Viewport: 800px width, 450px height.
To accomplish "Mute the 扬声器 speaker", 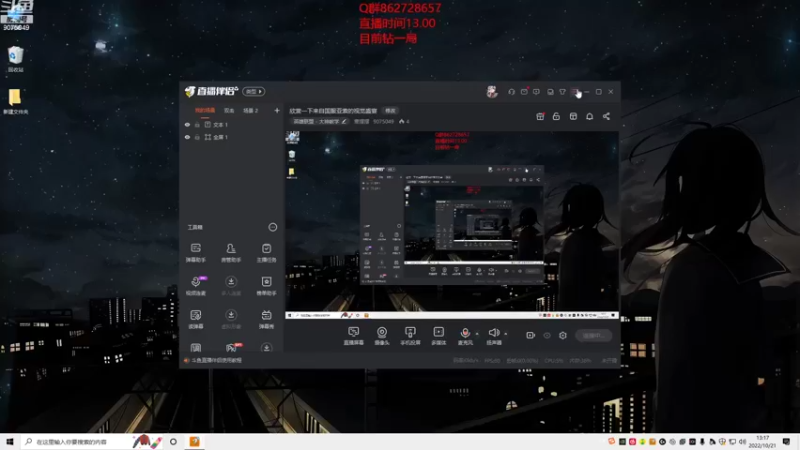I will (493, 336).
